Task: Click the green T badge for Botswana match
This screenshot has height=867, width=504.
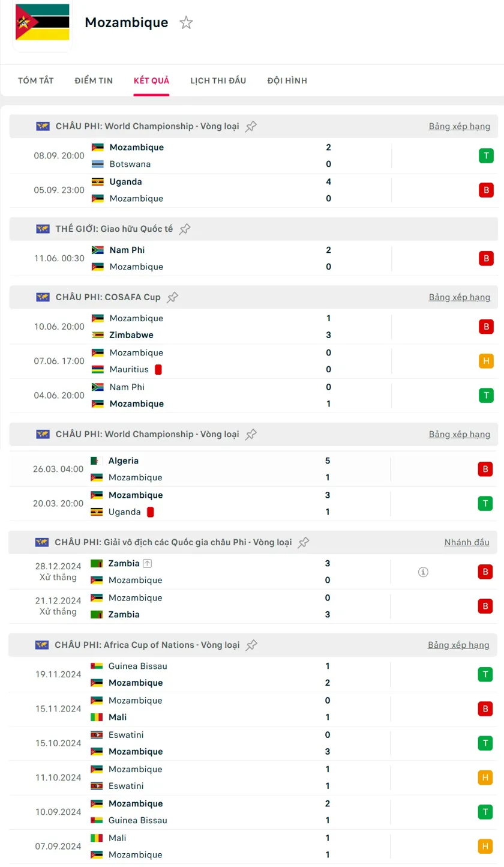Action: [x=485, y=156]
